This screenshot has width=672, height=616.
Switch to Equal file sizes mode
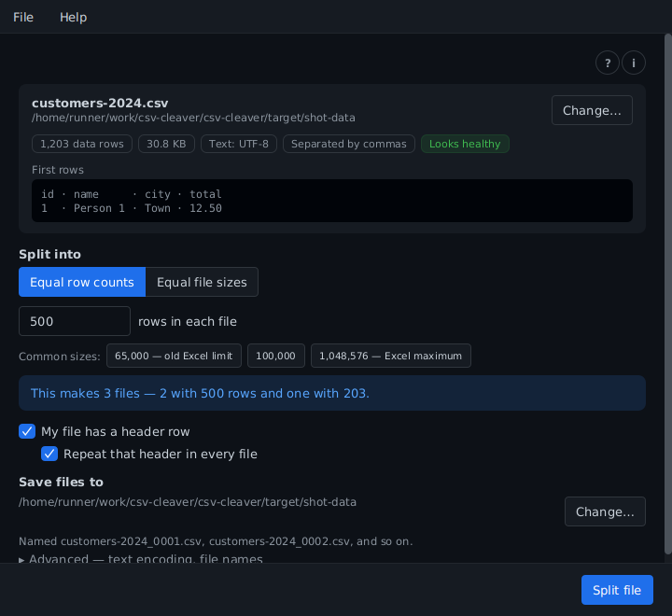tap(202, 282)
